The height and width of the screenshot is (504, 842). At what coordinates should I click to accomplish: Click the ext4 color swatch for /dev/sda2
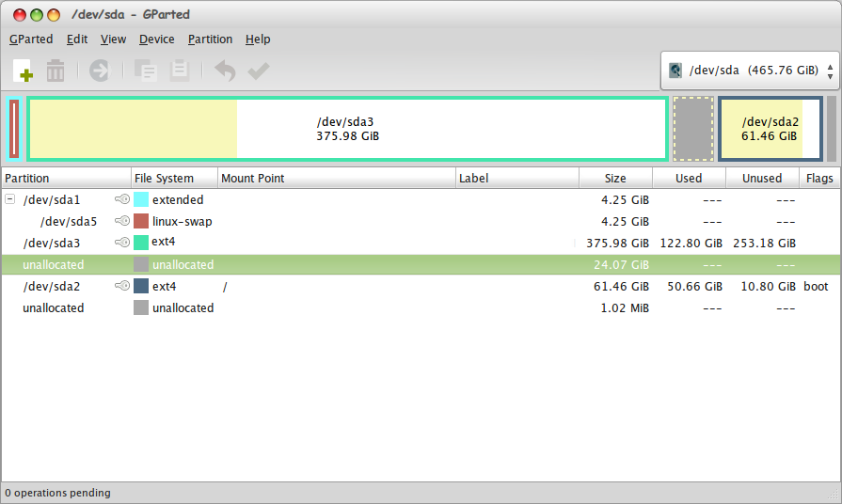(x=141, y=287)
